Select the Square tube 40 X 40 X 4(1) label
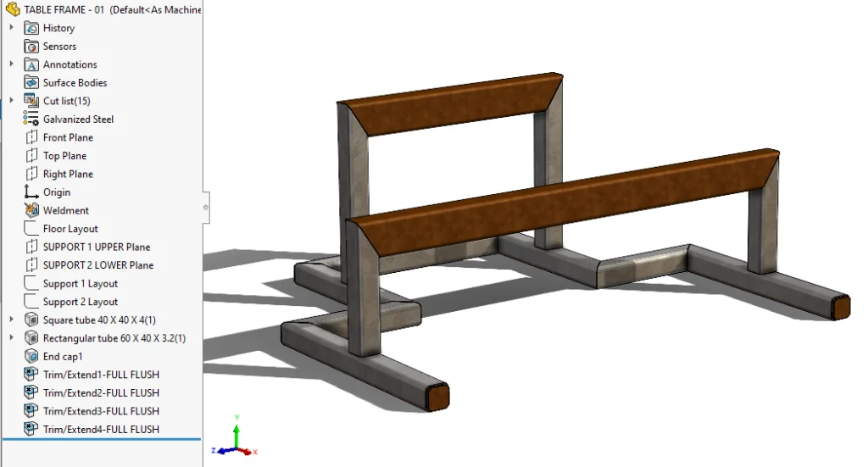The height and width of the screenshot is (467, 868). point(100,320)
